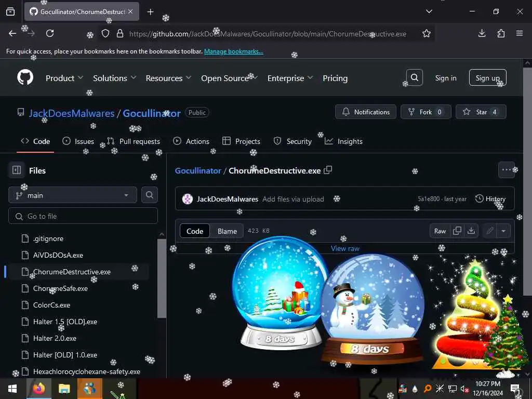Image resolution: width=532 pixels, height=399 pixels.
Task: Reload the page with the refresh icon
Action: (x=50, y=33)
